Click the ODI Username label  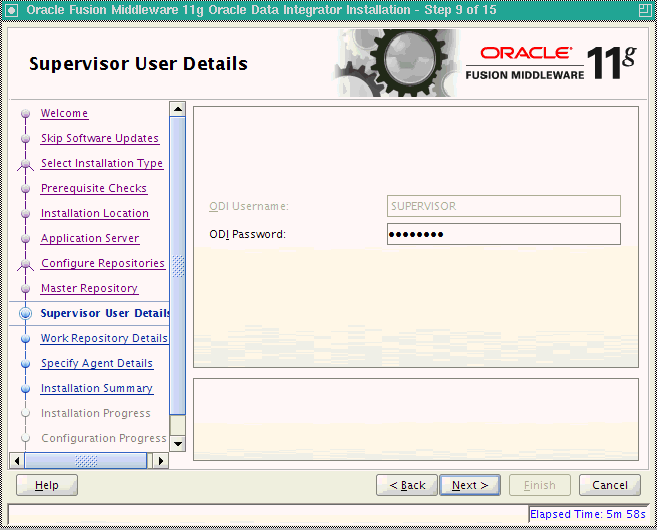(249, 206)
